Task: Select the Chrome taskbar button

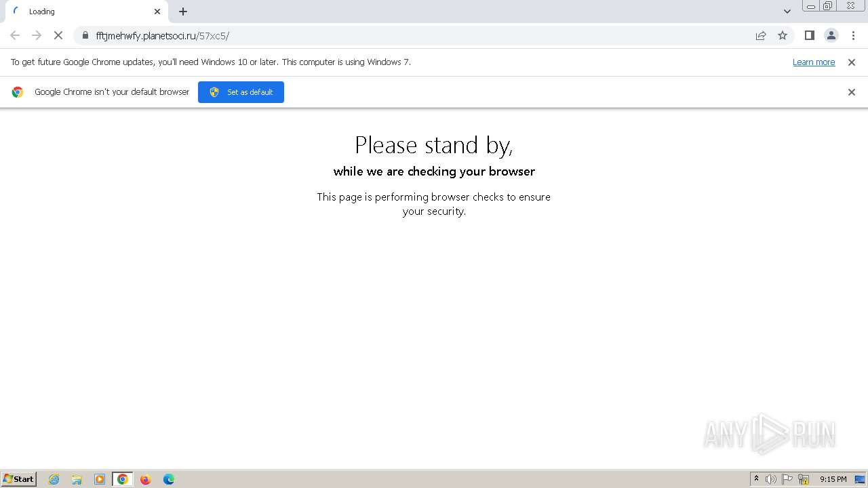Action: [123, 479]
